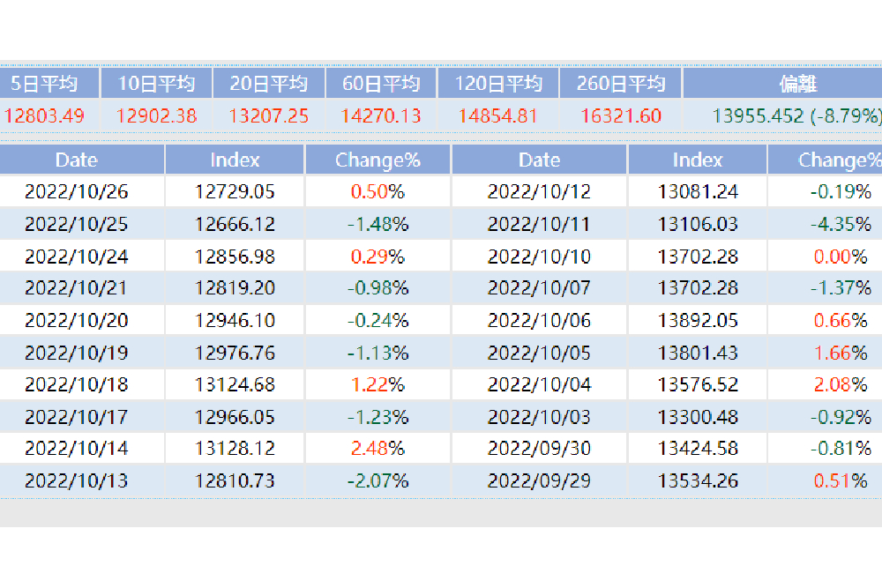Click the 10日平均 header cell
Viewport: 882px width, 588px height.
pyautogui.click(x=156, y=83)
